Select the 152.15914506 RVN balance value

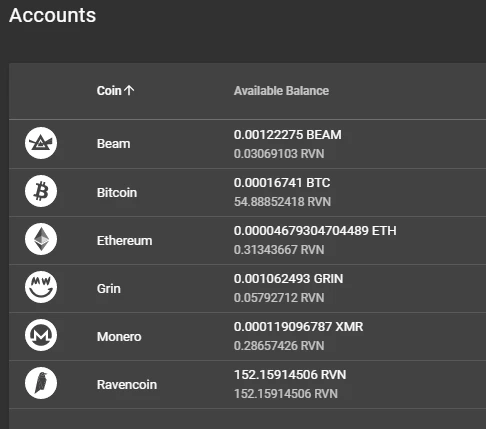(290, 375)
